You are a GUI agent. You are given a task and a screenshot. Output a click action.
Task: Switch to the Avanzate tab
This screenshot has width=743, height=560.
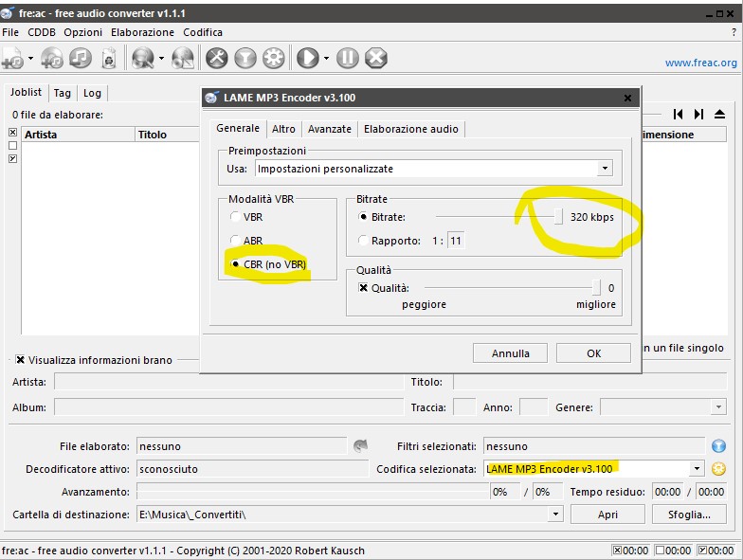point(330,129)
